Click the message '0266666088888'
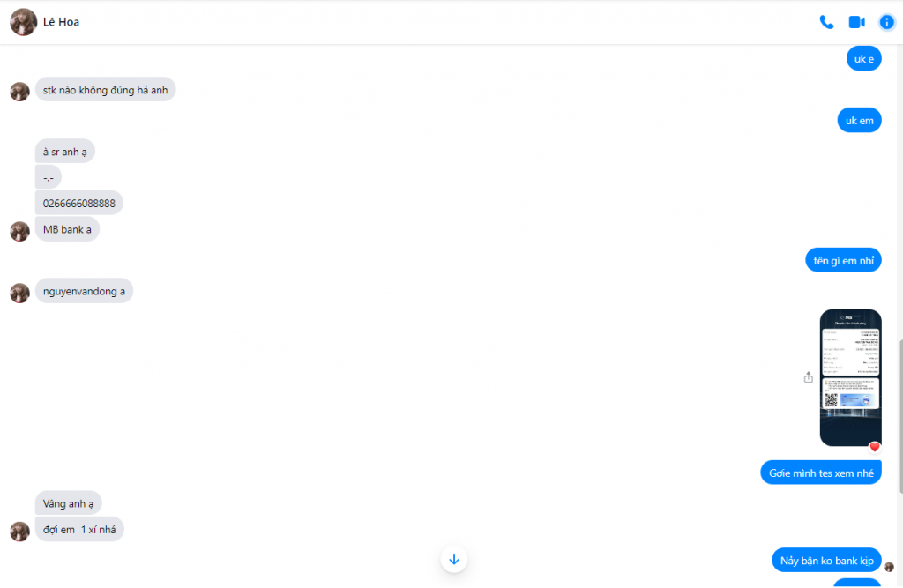Viewport: 903px width, 588px height. click(x=79, y=203)
